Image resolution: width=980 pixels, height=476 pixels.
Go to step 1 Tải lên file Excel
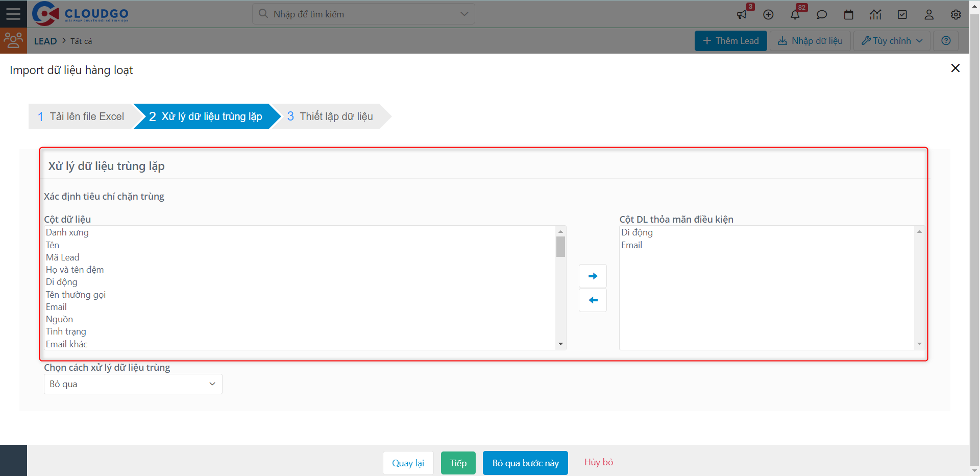(x=81, y=116)
